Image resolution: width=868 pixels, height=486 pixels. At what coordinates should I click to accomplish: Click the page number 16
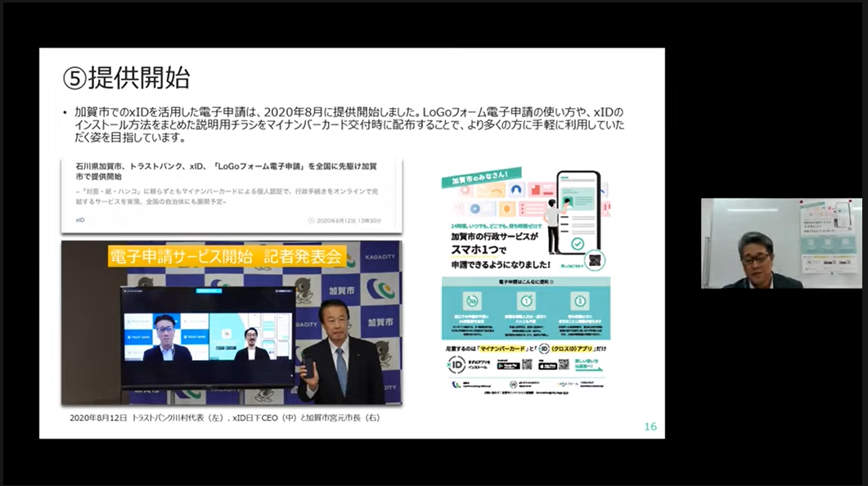(x=650, y=426)
